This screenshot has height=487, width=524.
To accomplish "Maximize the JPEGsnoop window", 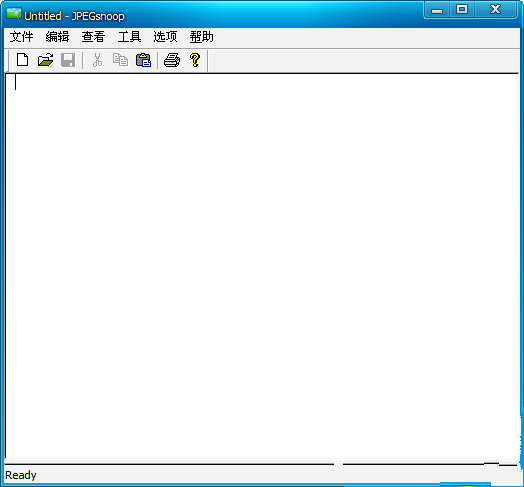I will click(462, 9).
